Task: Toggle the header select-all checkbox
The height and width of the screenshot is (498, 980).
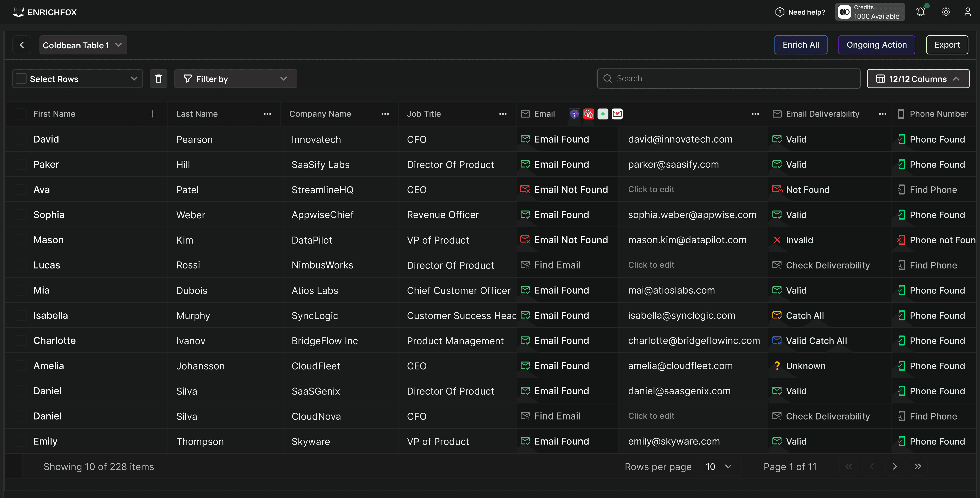Action: (21, 114)
